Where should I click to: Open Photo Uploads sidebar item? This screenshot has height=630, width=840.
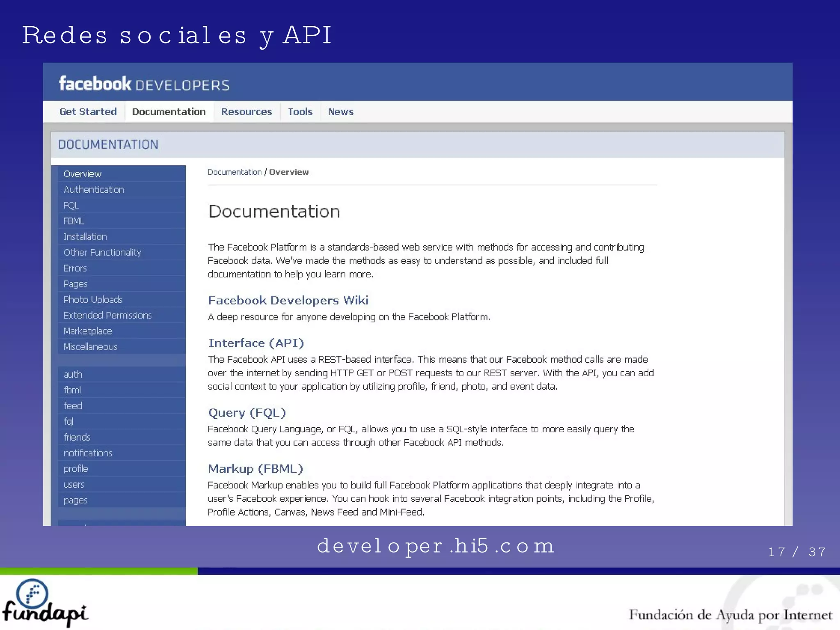pyautogui.click(x=122, y=299)
